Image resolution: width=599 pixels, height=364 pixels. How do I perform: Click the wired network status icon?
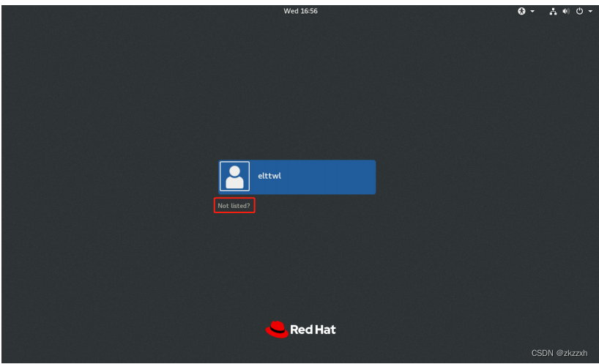(x=553, y=12)
